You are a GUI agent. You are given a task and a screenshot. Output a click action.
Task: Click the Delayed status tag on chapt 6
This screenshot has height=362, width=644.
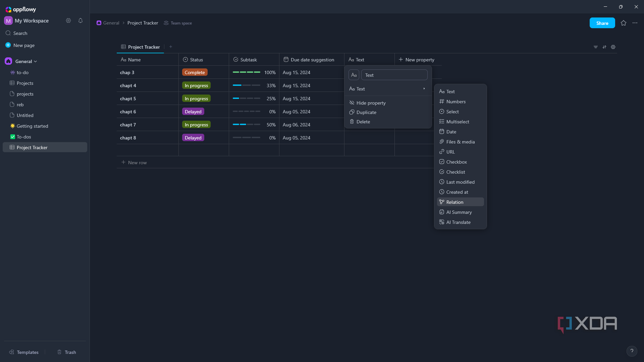(193, 112)
